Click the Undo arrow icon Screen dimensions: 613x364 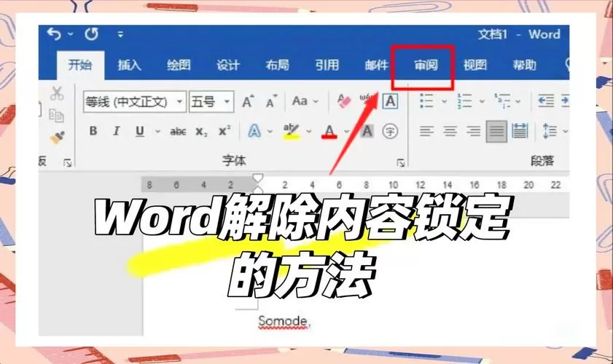(54, 34)
